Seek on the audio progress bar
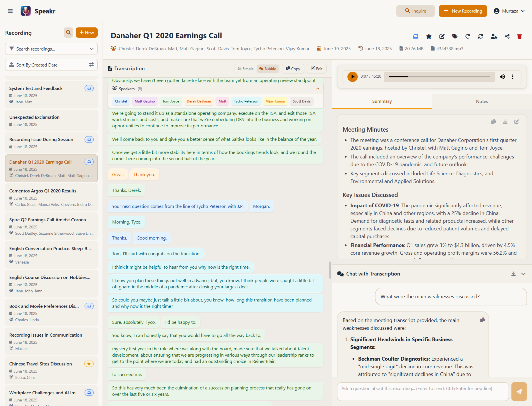The width and height of the screenshot is (532, 406). [439, 77]
